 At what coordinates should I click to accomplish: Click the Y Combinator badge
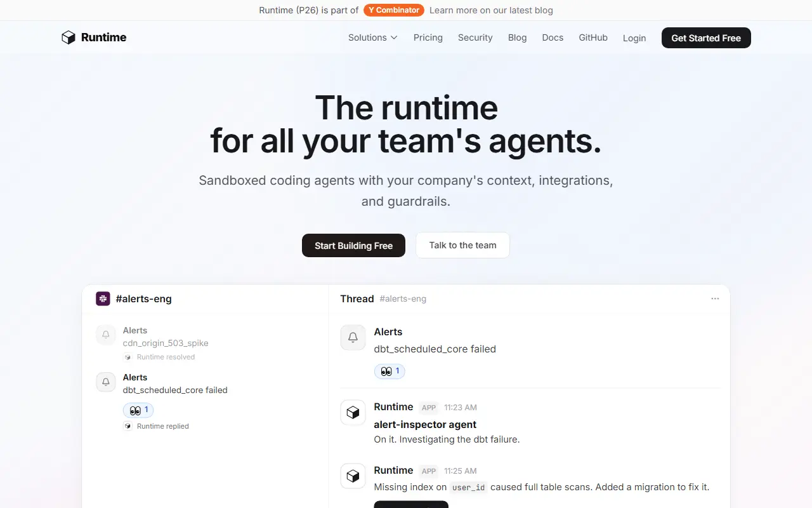click(x=393, y=10)
